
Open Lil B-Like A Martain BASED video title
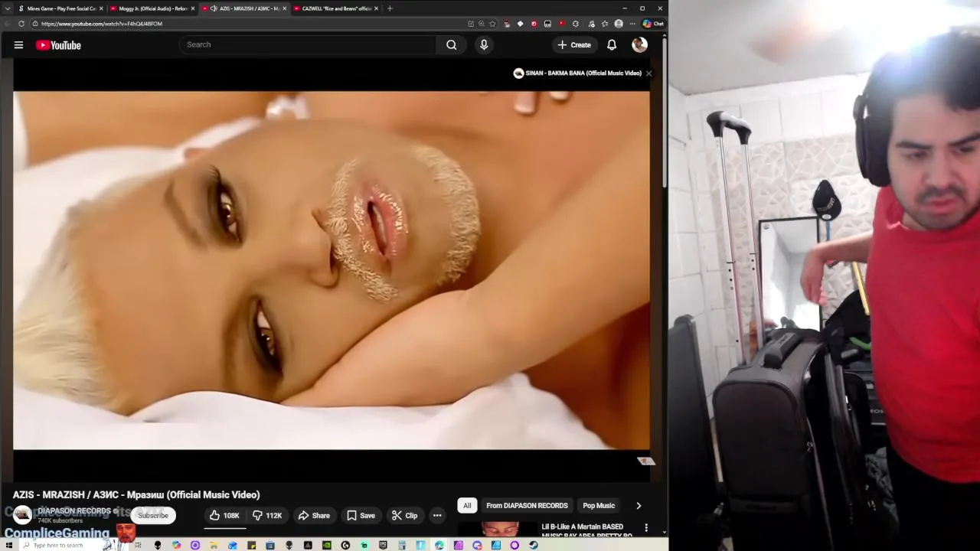pyautogui.click(x=586, y=530)
